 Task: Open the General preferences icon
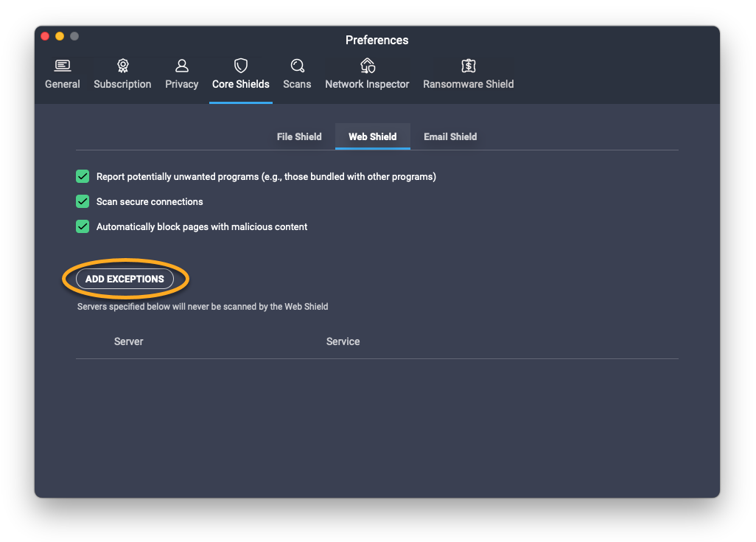point(63,66)
